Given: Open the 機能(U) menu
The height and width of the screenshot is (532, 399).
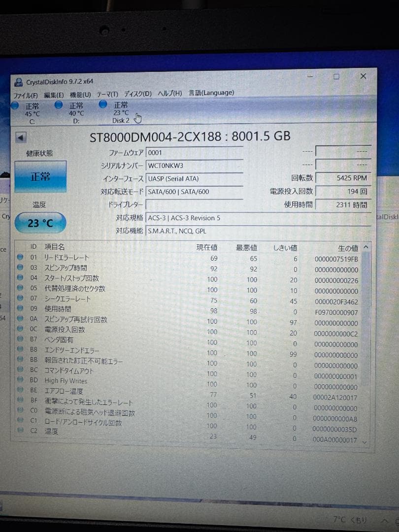Looking at the screenshot, I should 80,95.
